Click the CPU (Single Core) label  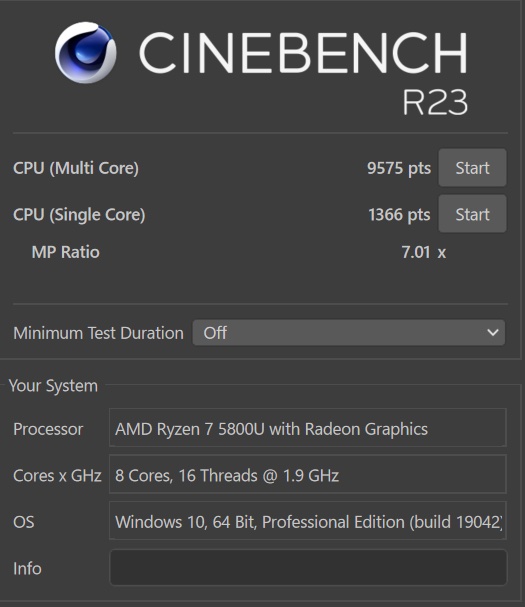coord(79,214)
